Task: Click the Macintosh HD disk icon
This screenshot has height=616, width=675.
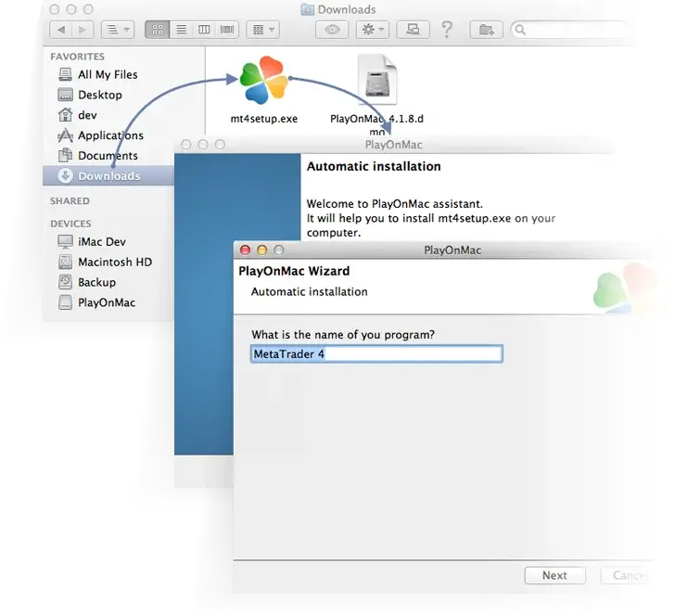Action: coord(65,262)
